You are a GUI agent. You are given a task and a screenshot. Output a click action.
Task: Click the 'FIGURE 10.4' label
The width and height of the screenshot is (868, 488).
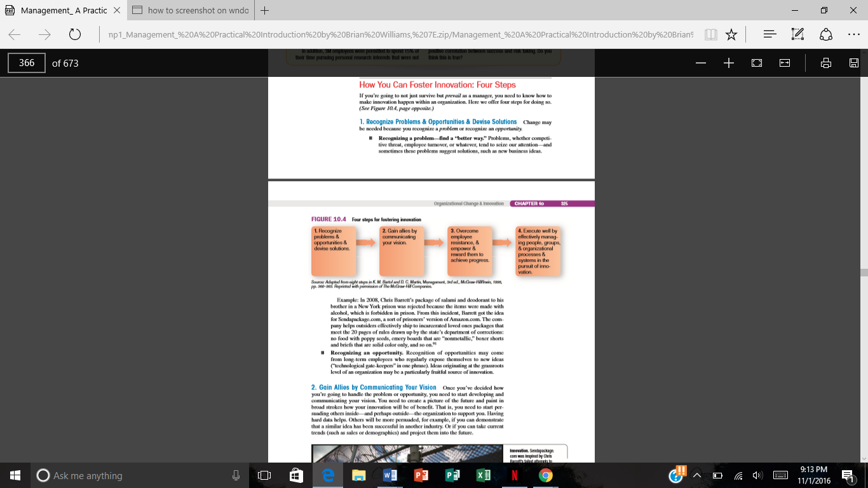tap(329, 219)
